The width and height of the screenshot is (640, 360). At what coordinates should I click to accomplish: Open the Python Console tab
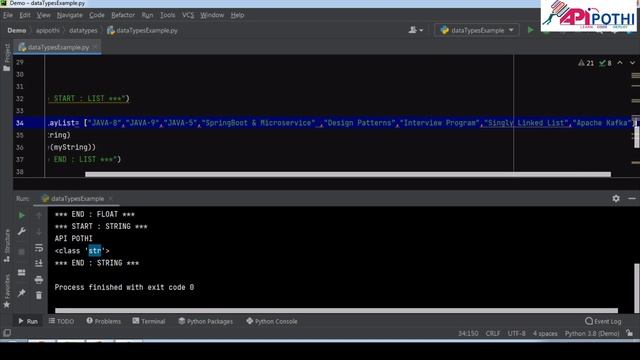[272, 321]
